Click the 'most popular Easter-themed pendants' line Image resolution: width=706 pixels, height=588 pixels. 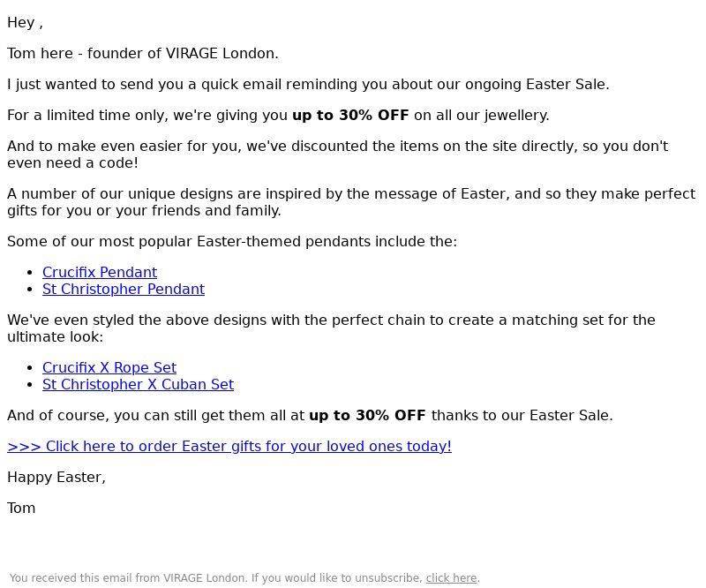(x=232, y=242)
